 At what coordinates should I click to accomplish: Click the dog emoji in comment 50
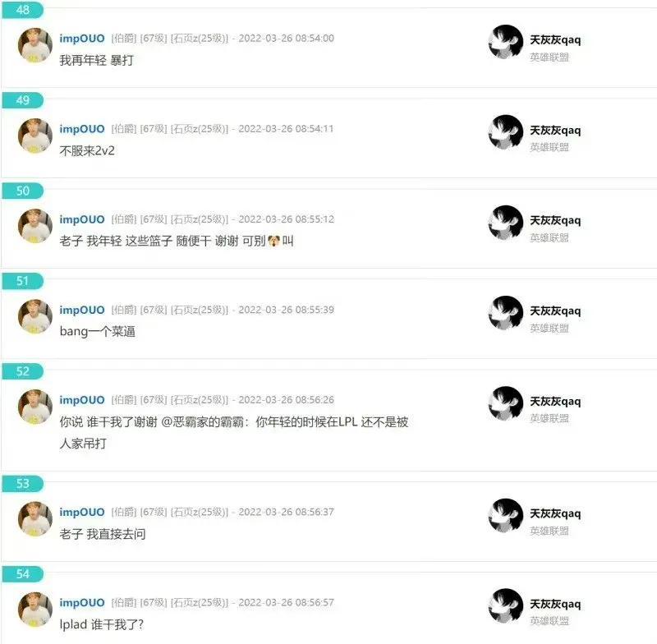tap(273, 241)
